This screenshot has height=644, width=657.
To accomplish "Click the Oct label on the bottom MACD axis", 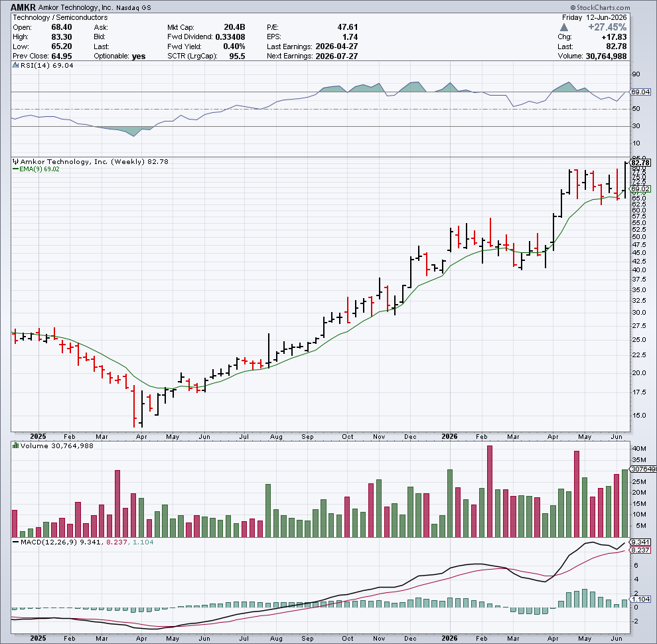I will pos(347,638).
